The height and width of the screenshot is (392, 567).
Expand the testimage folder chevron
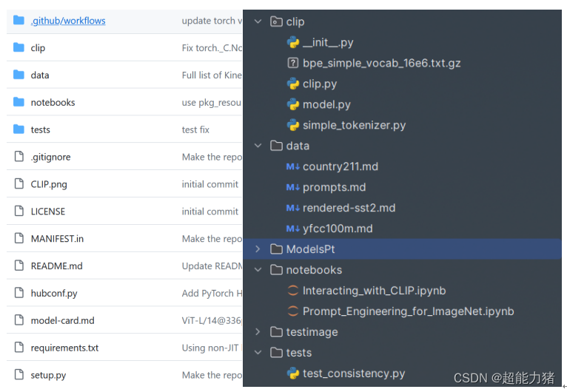(258, 331)
